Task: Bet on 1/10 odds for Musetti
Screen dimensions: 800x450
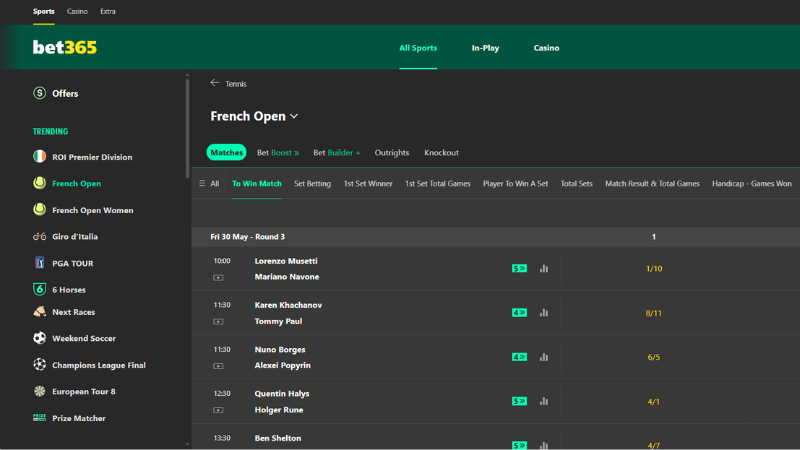Action: (654, 268)
